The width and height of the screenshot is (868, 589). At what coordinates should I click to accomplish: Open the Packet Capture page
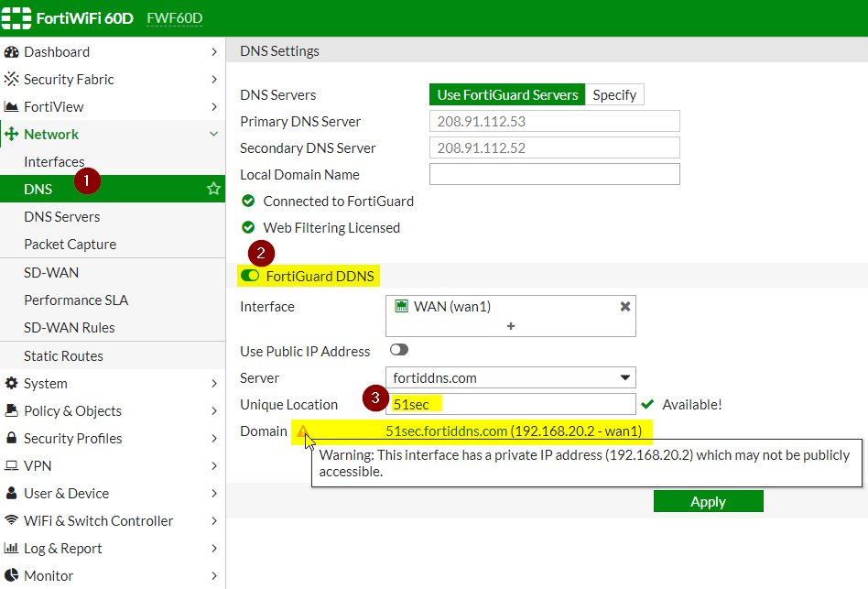point(113,245)
